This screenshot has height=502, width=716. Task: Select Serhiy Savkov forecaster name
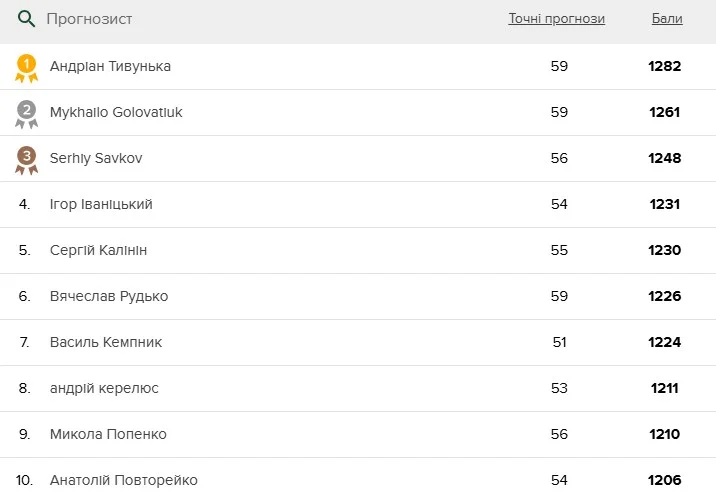97,158
